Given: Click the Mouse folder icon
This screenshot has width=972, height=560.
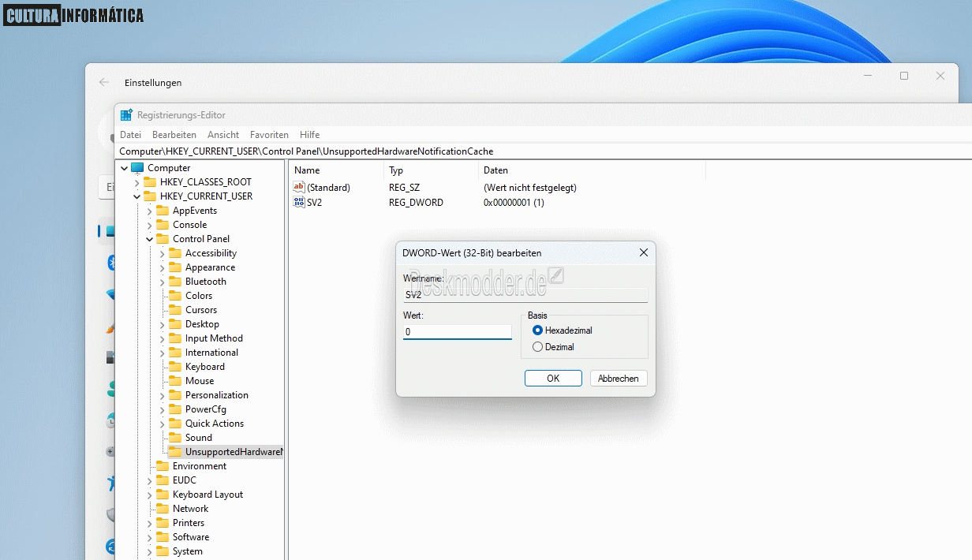Looking at the screenshot, I should [x=175, y=381].
